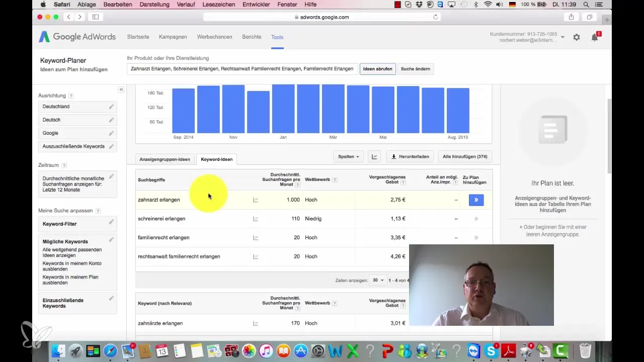Open Safari Lesezeichen menu
The height and width of the screenshot is (362, 644).
pyautogui.click(x=219, y=5)
